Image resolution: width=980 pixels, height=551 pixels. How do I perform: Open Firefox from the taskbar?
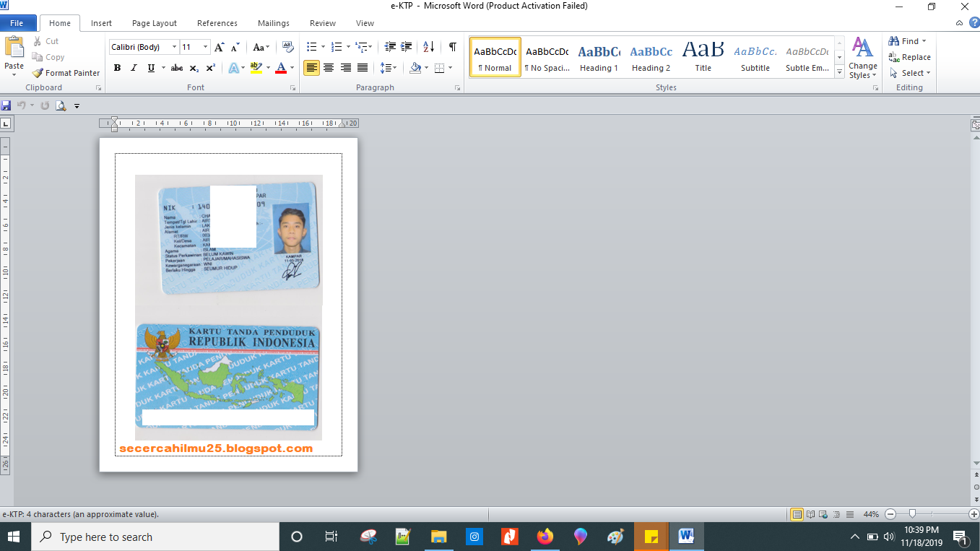(545, 537)
